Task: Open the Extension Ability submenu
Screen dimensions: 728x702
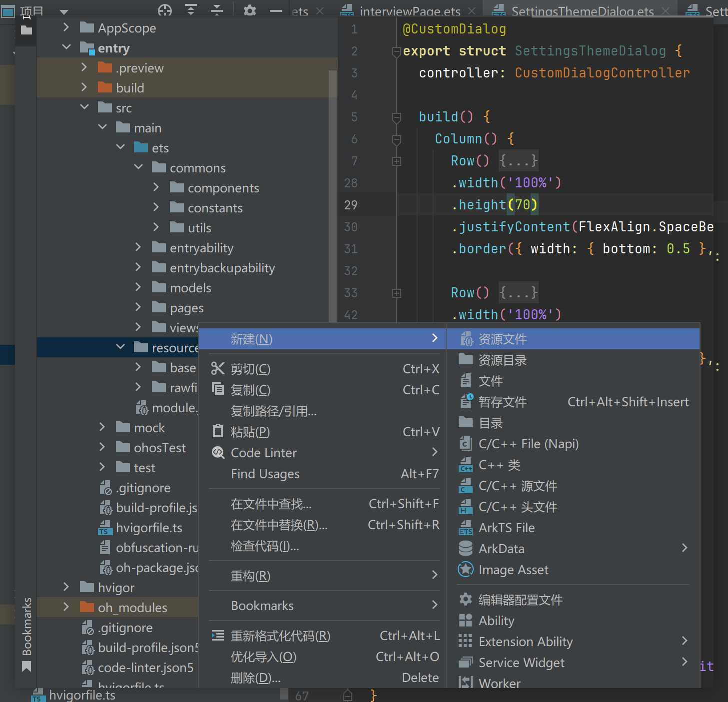Action: click(573, 641)
